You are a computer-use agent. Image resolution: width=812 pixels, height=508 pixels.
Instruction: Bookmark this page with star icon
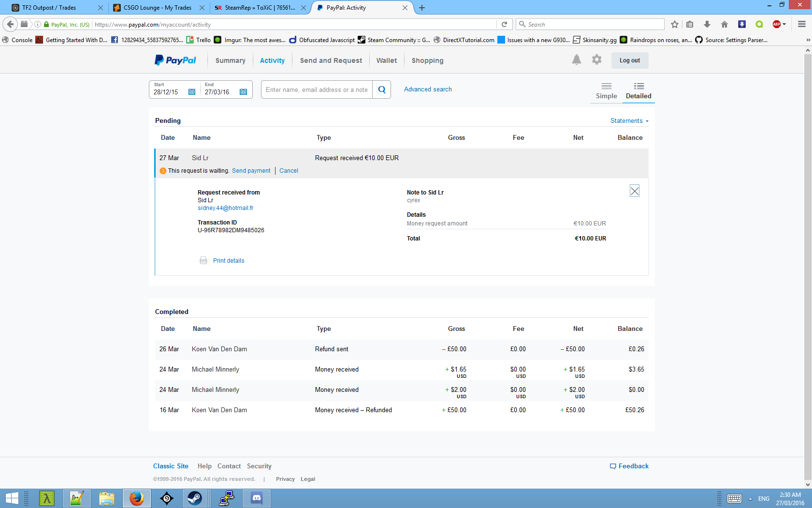click(x=675, y=25)
